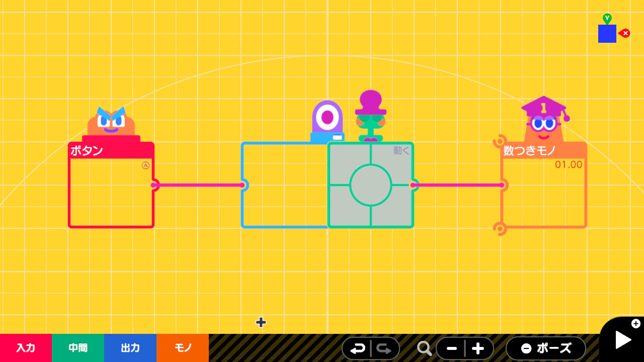Viewport: 644px width, 362px height.
Task: Click the green Y axis marker
Action: [x=607, y=19]
